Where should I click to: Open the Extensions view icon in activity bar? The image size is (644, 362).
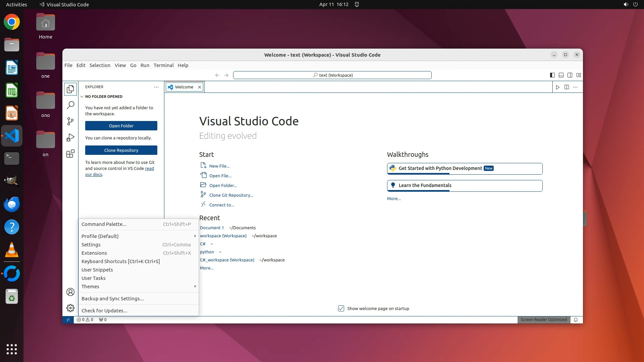point(70,154)
